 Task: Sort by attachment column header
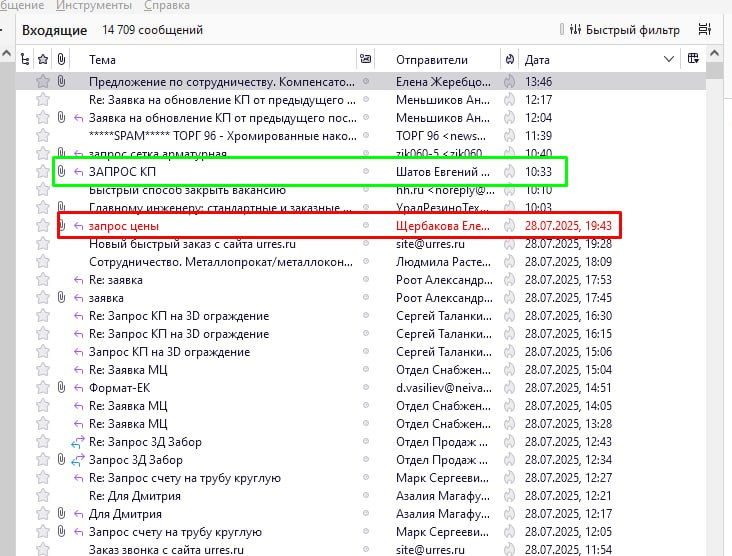click(x=61, y=59)
